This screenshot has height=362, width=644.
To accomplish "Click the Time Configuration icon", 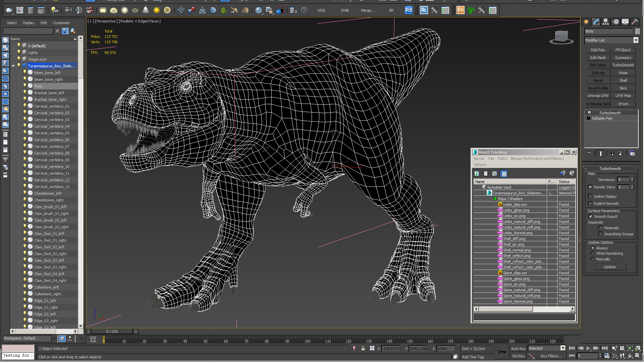I will [607, 356].
